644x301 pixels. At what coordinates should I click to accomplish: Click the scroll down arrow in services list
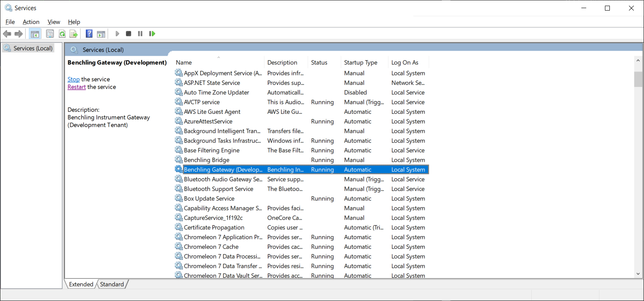click(638, 274)
